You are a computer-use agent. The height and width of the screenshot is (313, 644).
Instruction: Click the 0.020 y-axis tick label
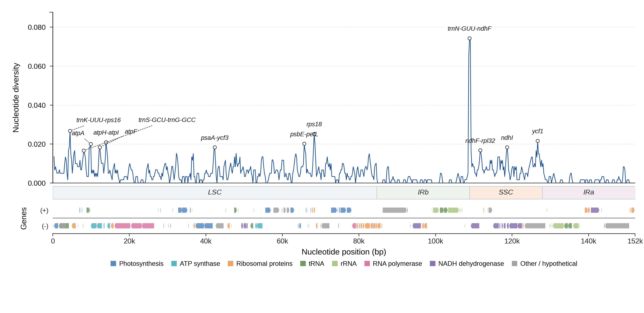point(37,144)
